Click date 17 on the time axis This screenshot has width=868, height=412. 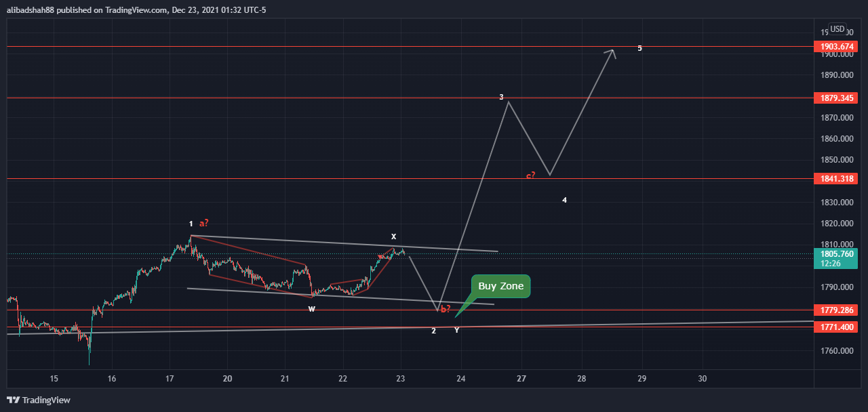[170, 378]
